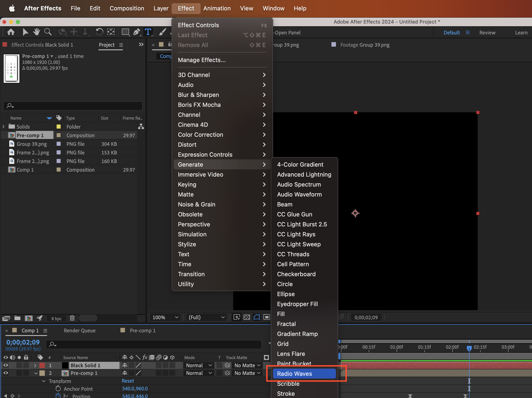Select the Pen tool
The width and height of the screenshot is (532, 398).
(136, 32)
